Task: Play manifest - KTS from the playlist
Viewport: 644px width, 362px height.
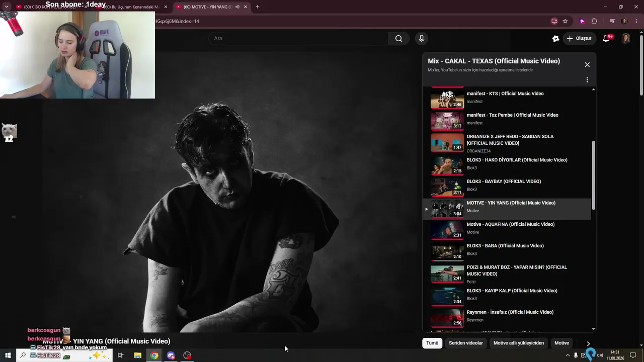Action: pyautogui.click(x=507, y=98)
